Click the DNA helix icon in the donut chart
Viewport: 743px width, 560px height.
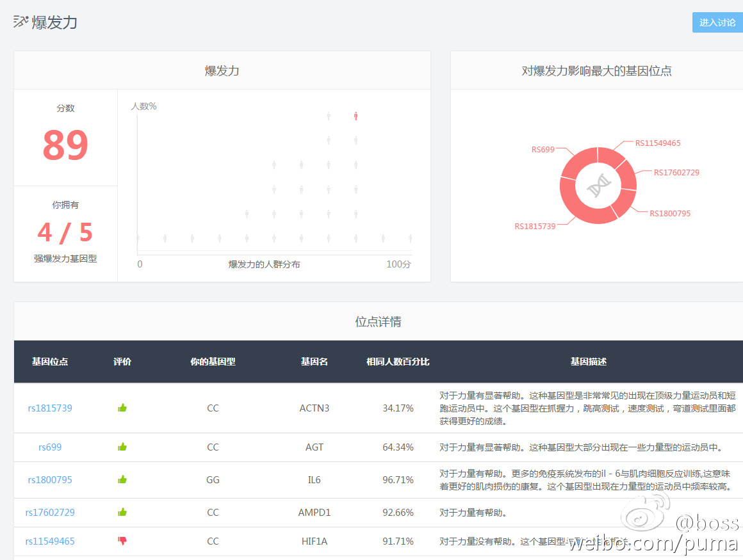click(598, 186)
